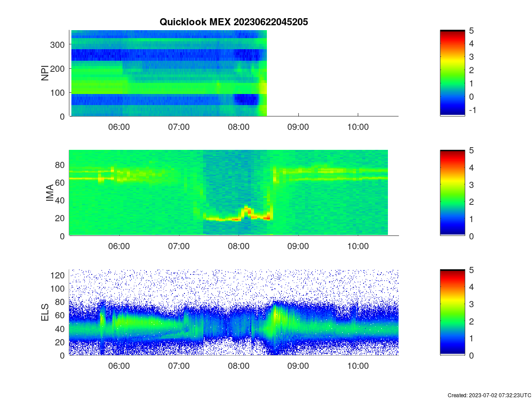
Task: Click the 10:00 tick under IMA panel
Action: [358, 246]
